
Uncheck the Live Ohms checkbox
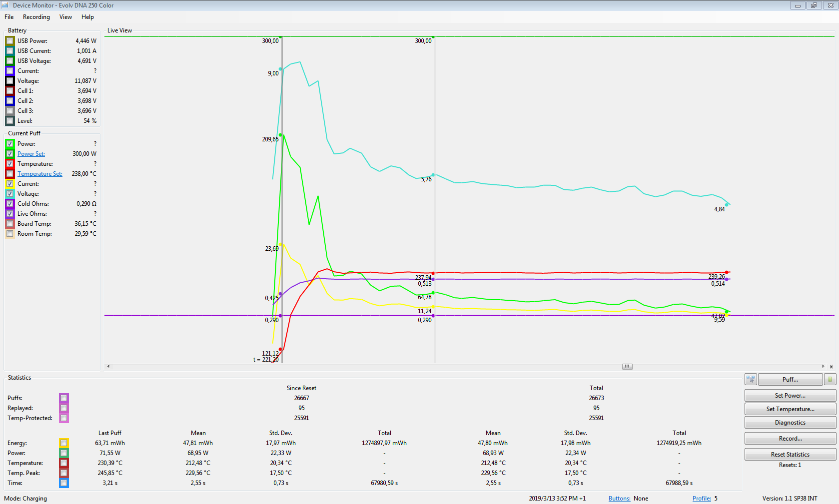point(10,214)
